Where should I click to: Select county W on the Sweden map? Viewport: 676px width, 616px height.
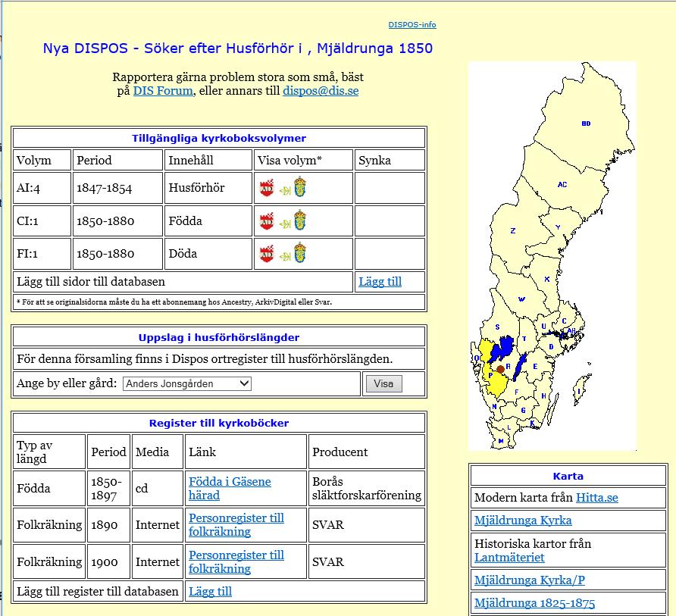521,299
